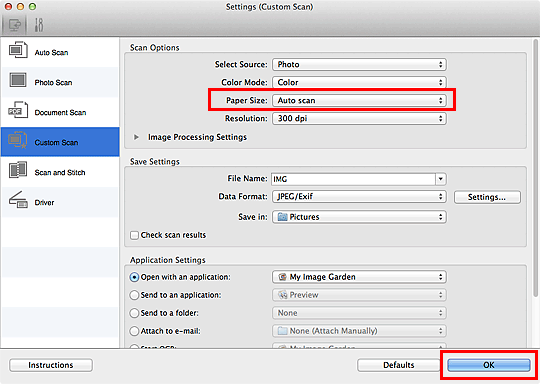The height and width of the screenshot is (384, 540).
Task: Select Driver in the sidebar
Action: click(x=60, y=202)
